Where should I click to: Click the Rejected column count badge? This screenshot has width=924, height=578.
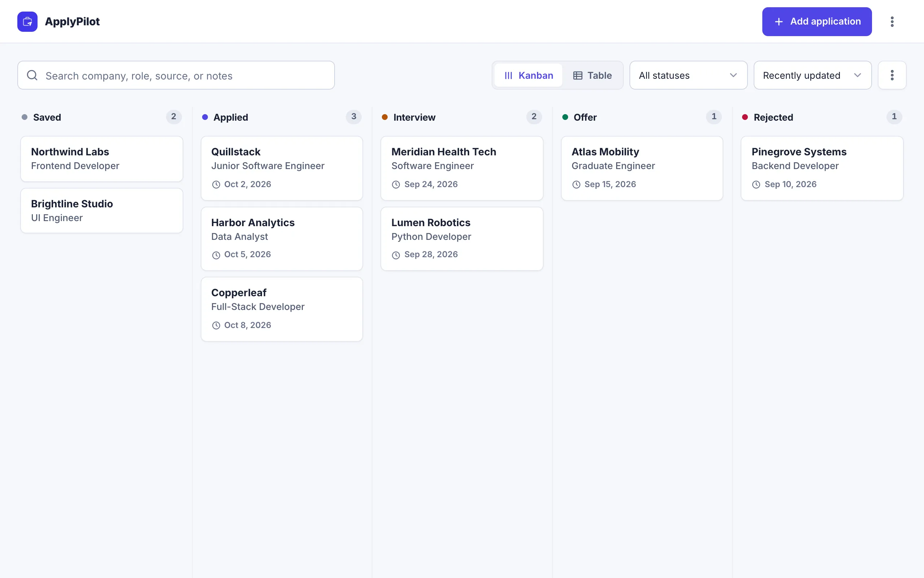894,117
